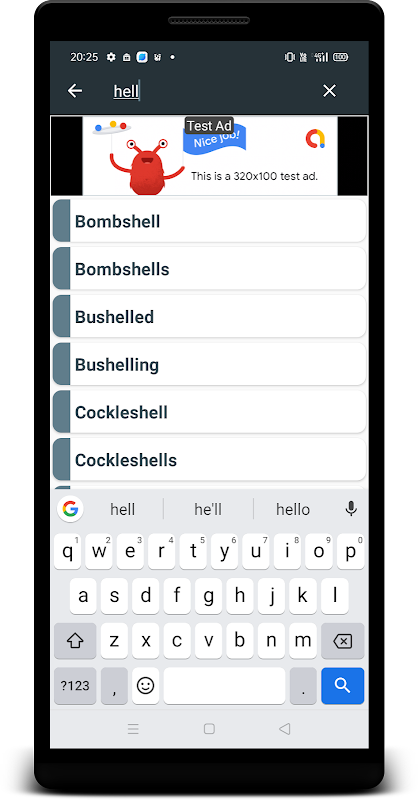Tap the back arrow in search bar
This screenshot has width=418, height=800.
[75, 91]
